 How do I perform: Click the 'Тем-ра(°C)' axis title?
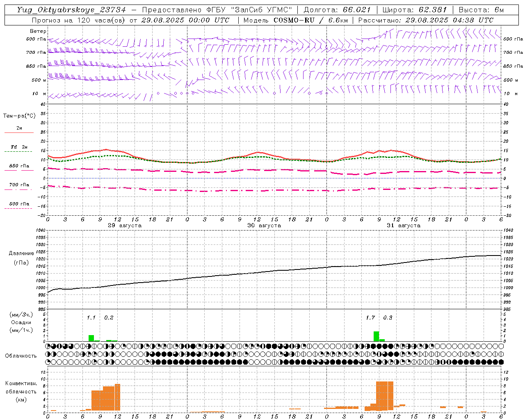pos(19,116)
